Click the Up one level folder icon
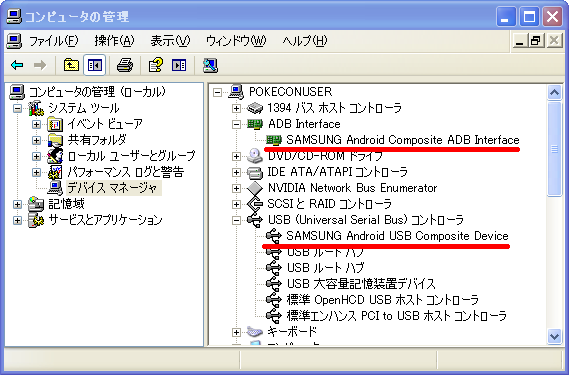This screenshot has height=375, width=569. click(71, 65)
